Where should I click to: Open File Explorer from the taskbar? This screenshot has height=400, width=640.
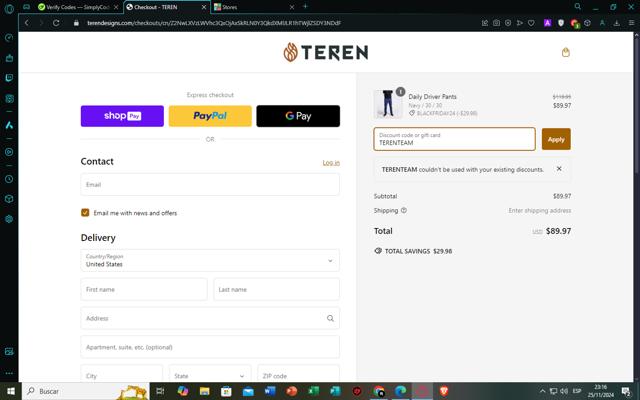[204, 391]
